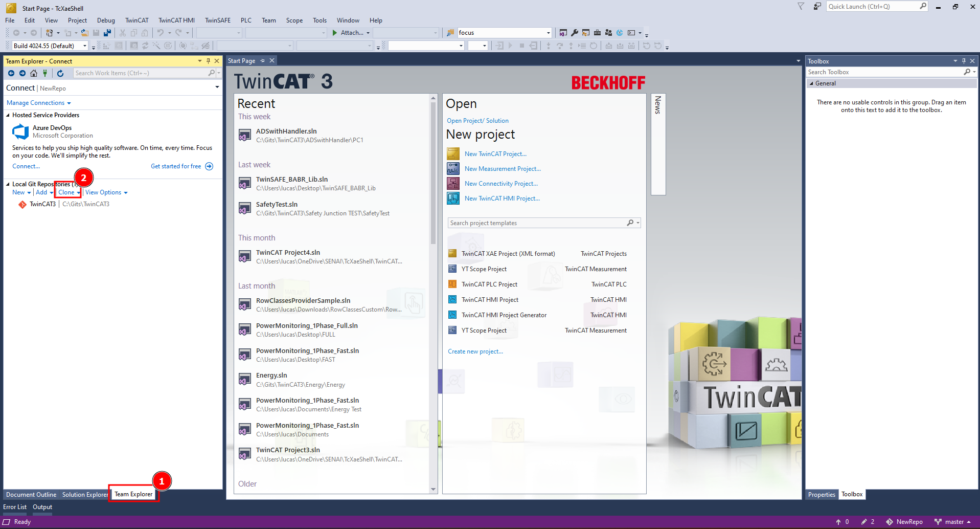Click the Home icon in Team Explorer

pyautogui.click(x=34, y=73)
